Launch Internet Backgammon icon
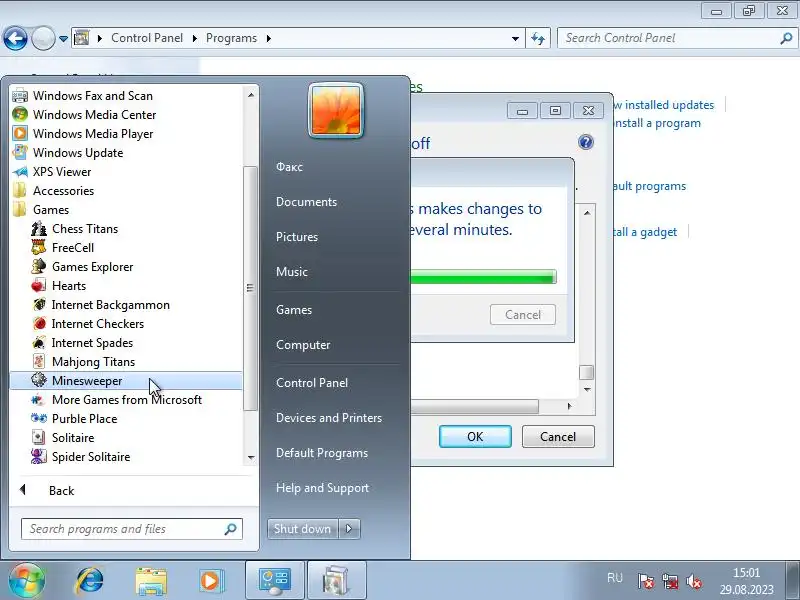The image size is (800, 600). coord(39,305)
